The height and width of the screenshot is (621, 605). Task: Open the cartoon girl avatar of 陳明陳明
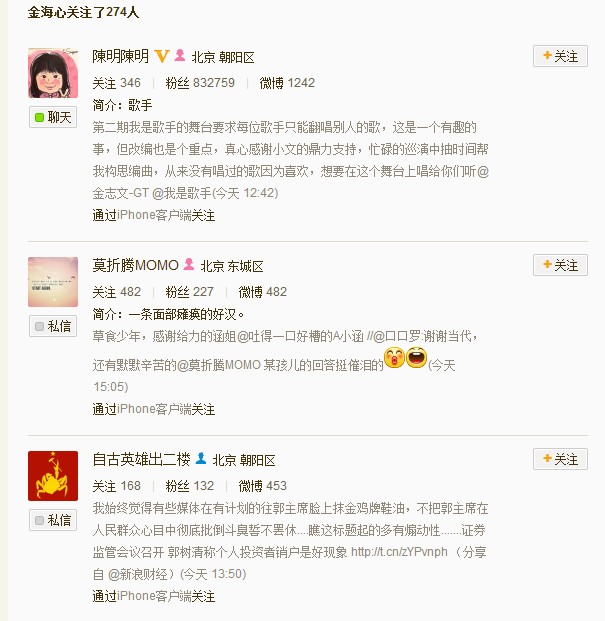[x=53, y=73]
